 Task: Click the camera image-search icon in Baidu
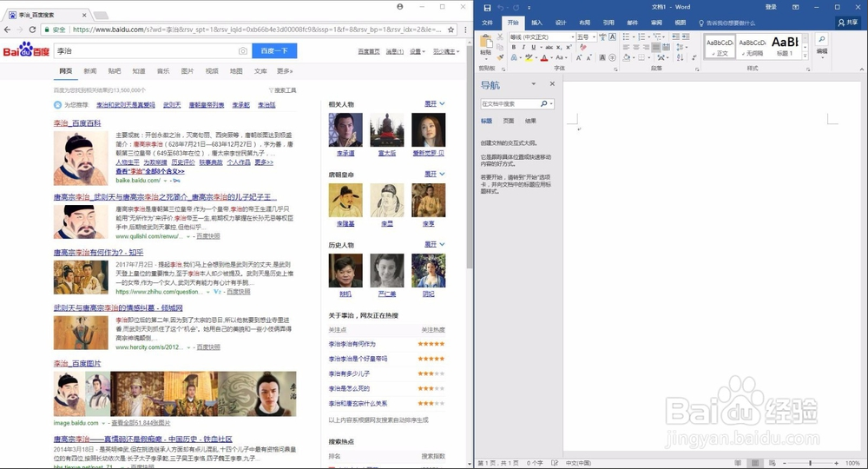[x=243, y=51]
